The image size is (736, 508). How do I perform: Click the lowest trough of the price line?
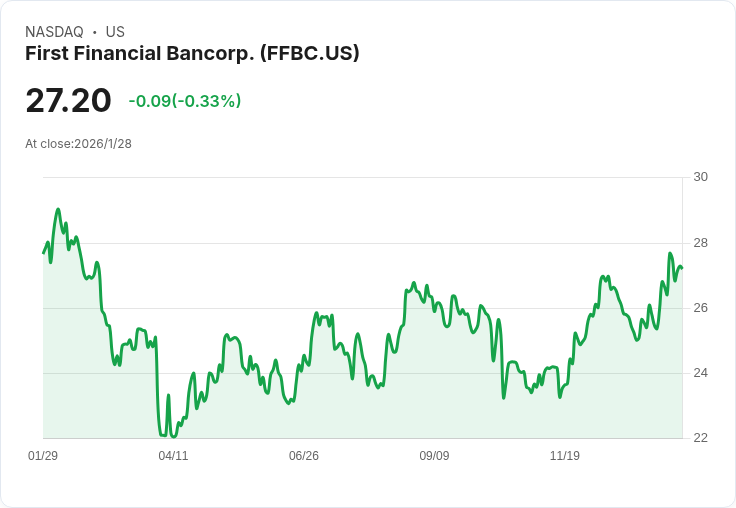(174, 437)
